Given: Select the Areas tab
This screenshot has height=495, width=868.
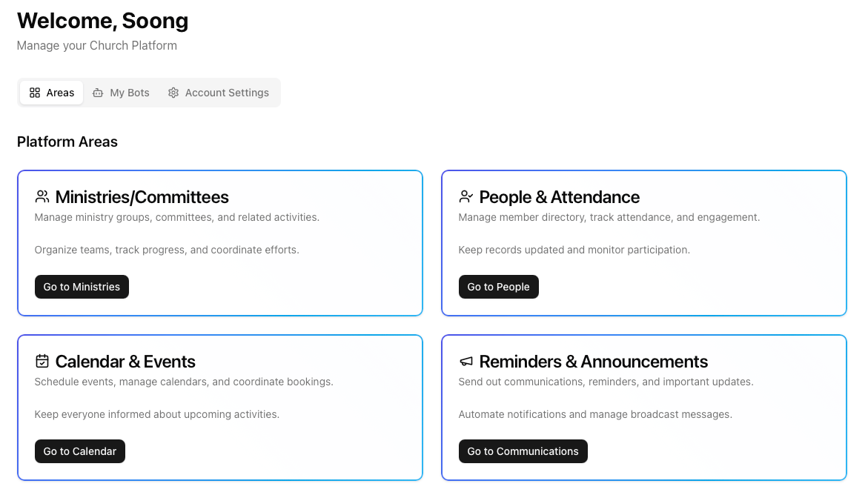Looking at the screenshot, I should [x=51, y=92].
